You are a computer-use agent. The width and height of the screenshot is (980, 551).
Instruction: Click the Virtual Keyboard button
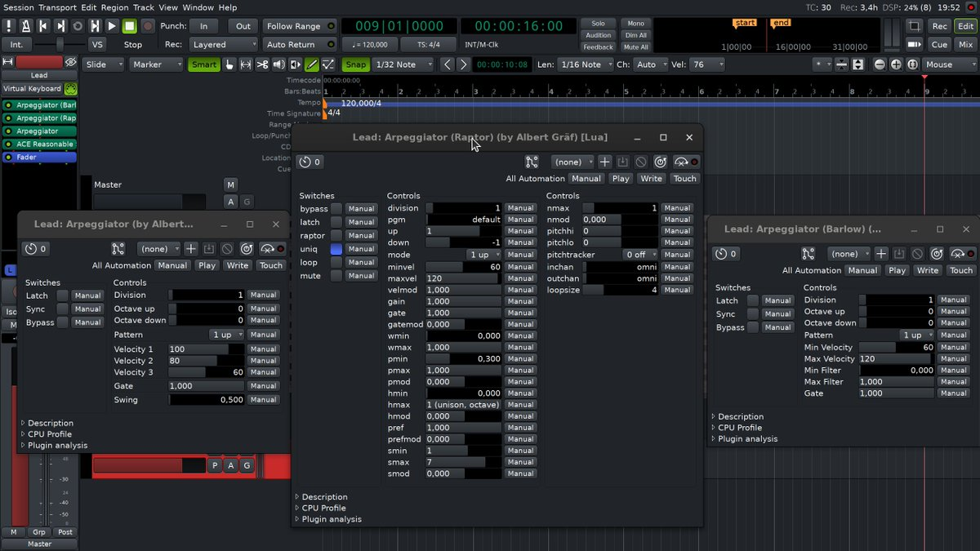tap(33, 89)
